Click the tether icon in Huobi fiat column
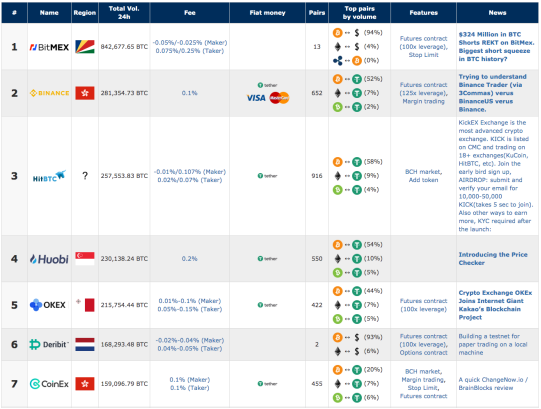This screenshot has height=409, width=541. tap(267, 259)
